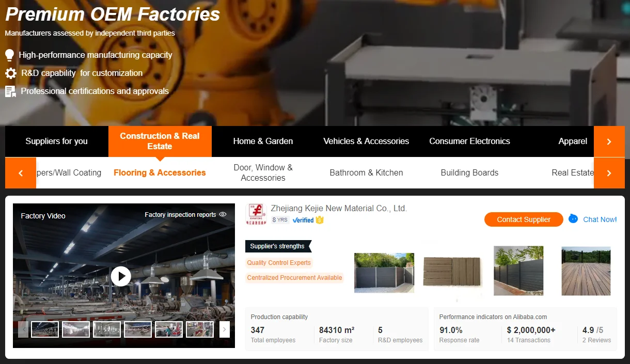Click the gold verified supplier badge icon
The width and height of the screenshot is (630, 364).
coord(320,220)
